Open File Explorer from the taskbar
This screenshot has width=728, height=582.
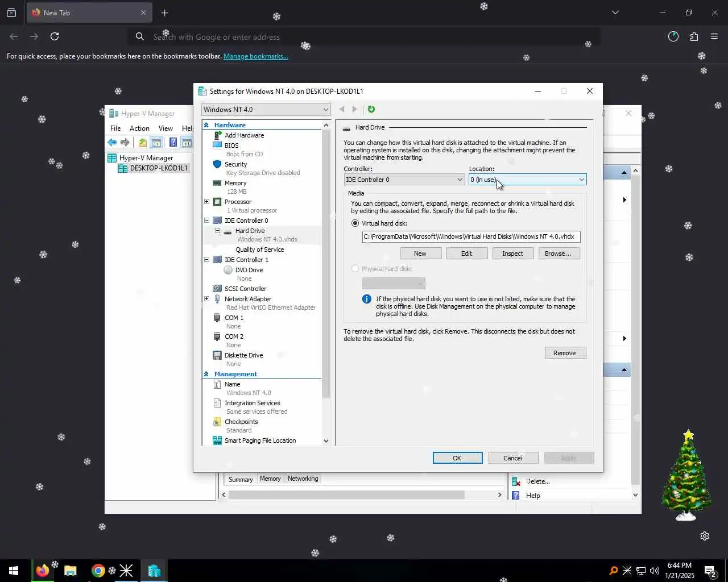point(71,571)
